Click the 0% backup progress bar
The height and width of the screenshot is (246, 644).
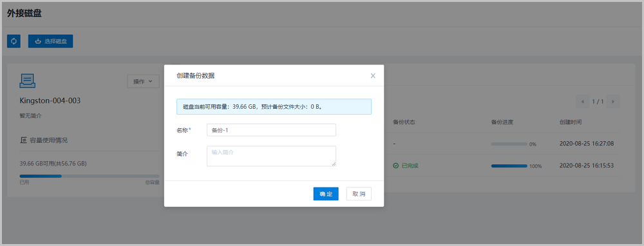[x=509, y=144]
